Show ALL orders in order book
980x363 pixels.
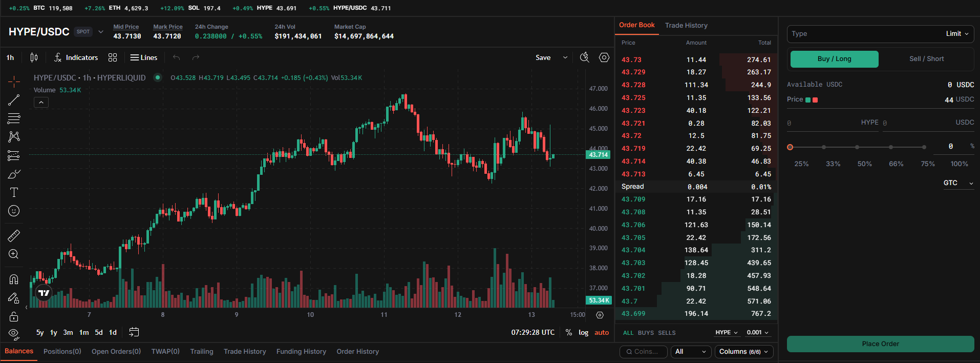tap(628, 333)
